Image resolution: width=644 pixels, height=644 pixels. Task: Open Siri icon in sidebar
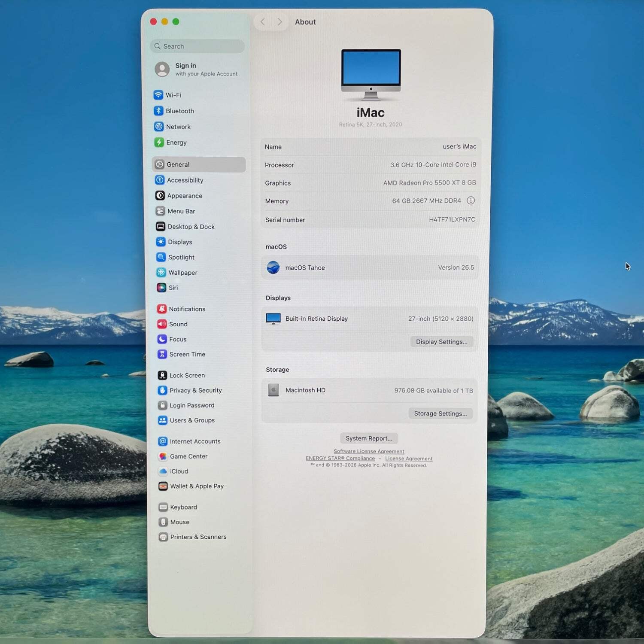161,288
